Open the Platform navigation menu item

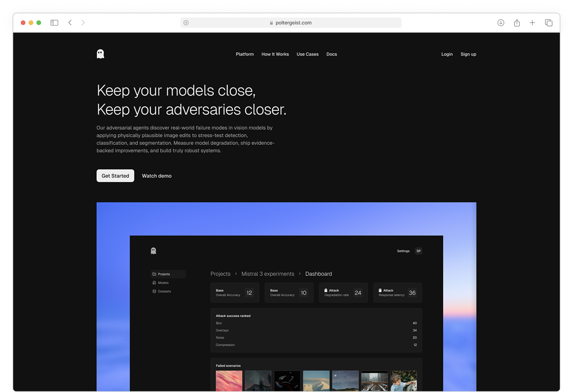[244, 54]
